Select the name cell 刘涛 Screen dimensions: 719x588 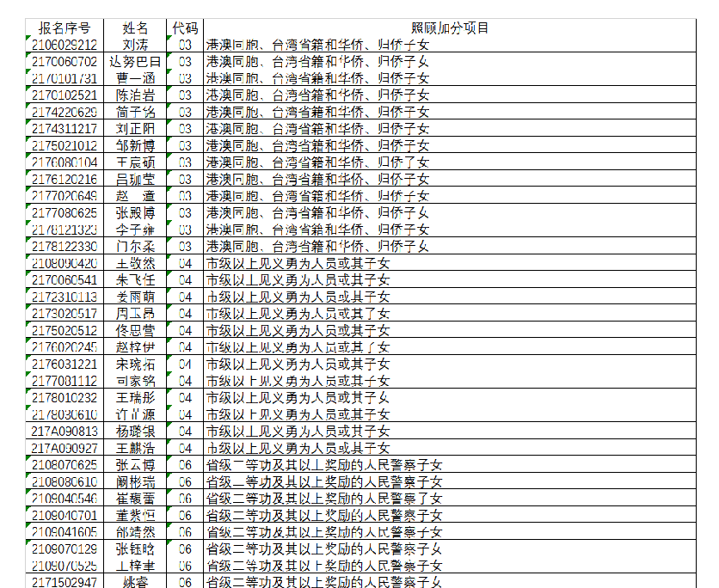[x=135, y=45]
